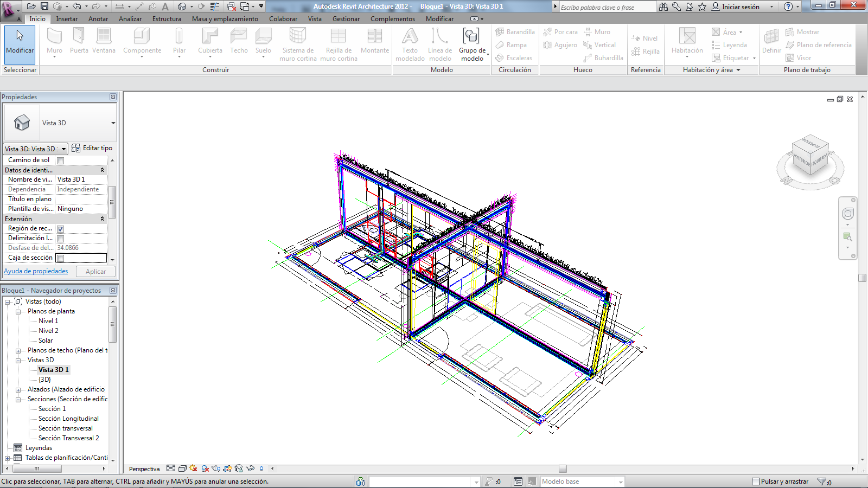The image size is (868, 488).
Task: Select the Habitación tool
Action: 686,43
